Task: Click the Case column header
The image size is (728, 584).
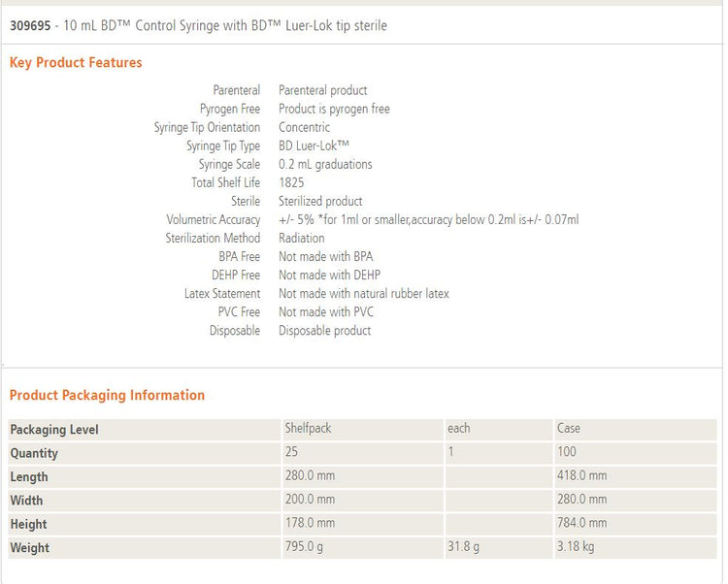Action: (x=569, y=429)
